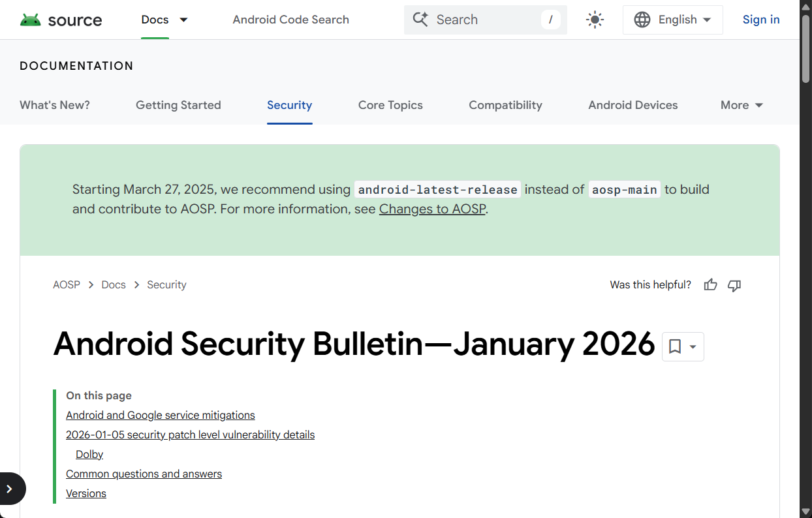The image size is (812, 518).
Task: Open the Changes to AOSP link
Action: pos(432,209)
